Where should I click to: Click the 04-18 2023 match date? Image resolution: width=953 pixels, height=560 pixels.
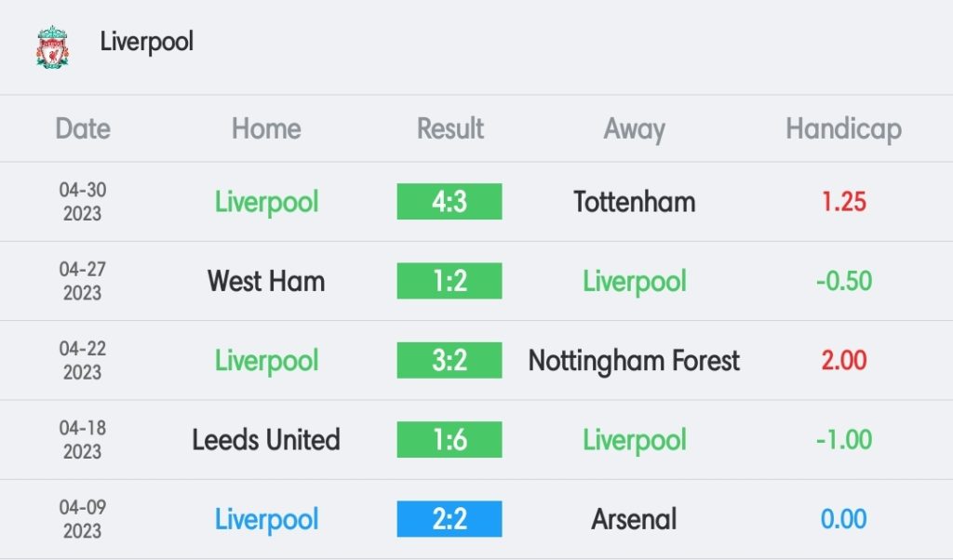coord(83,439)
